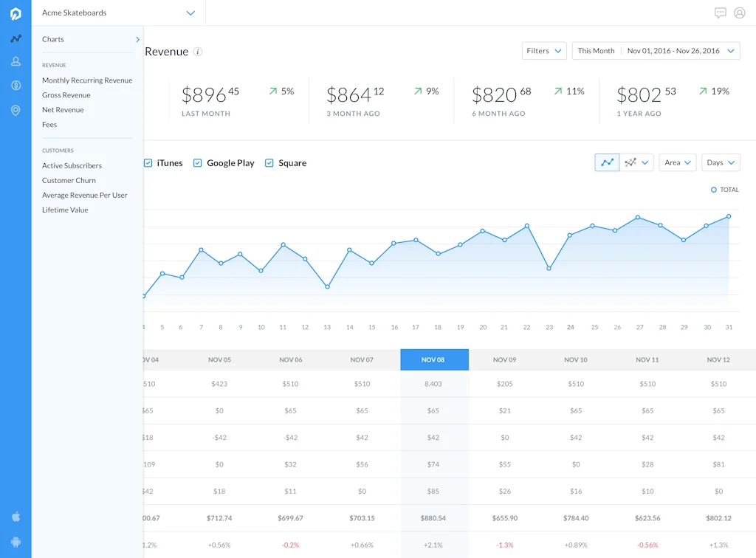Click the $864.12 three month ago stat
This screenshot has width=756, height=558.
point(355,94)
